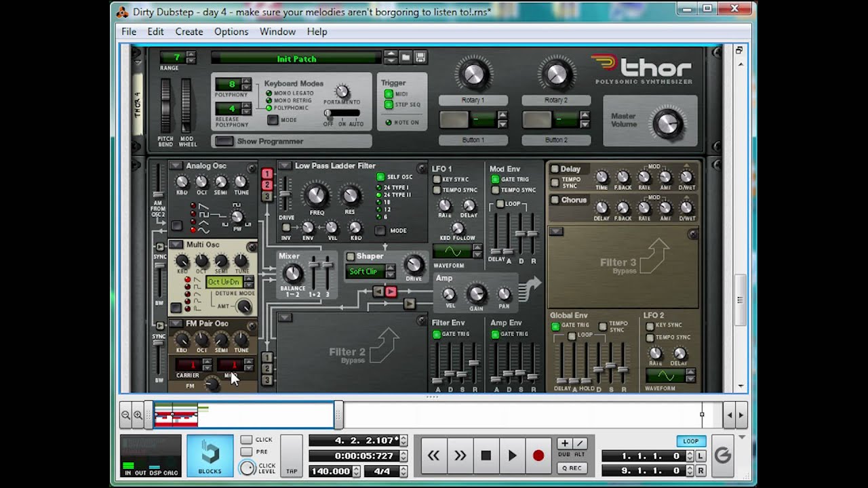The width and height of the screenshot is (868, 488).
Task: Click the Blocks button
Action: pos(210,455)
